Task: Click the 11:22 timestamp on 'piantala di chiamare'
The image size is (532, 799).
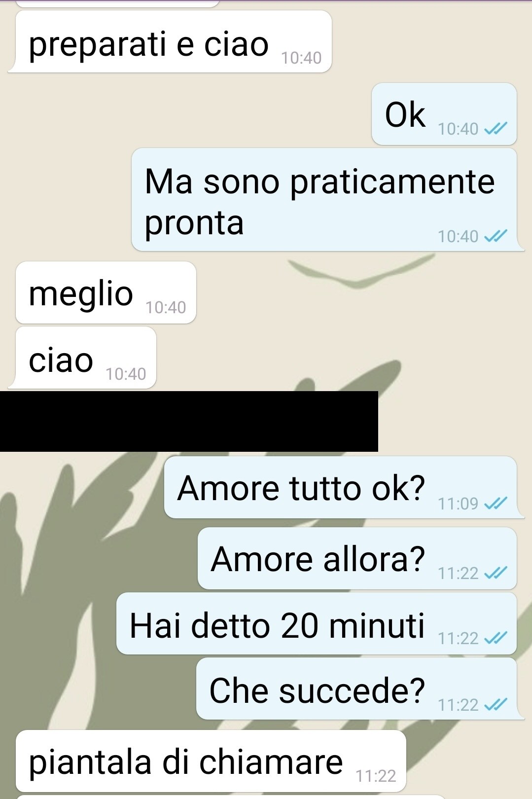Action: [376, 776]
